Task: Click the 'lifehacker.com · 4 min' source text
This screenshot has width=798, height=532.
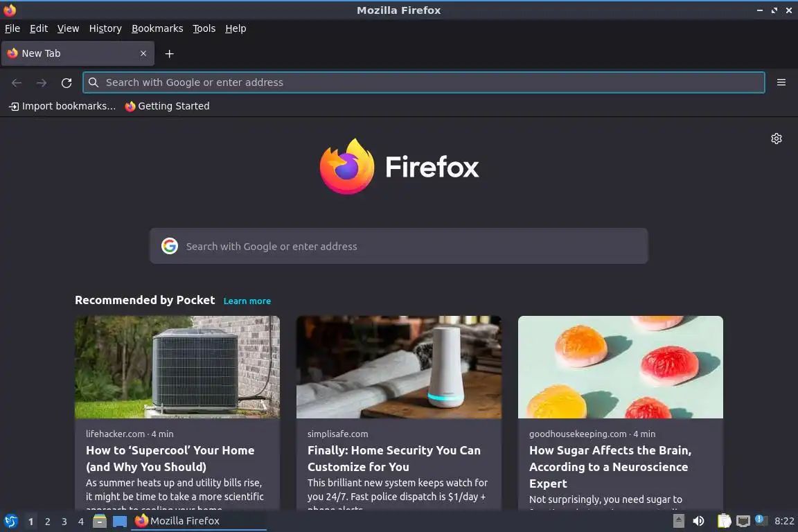Action: tap(130, 434)
